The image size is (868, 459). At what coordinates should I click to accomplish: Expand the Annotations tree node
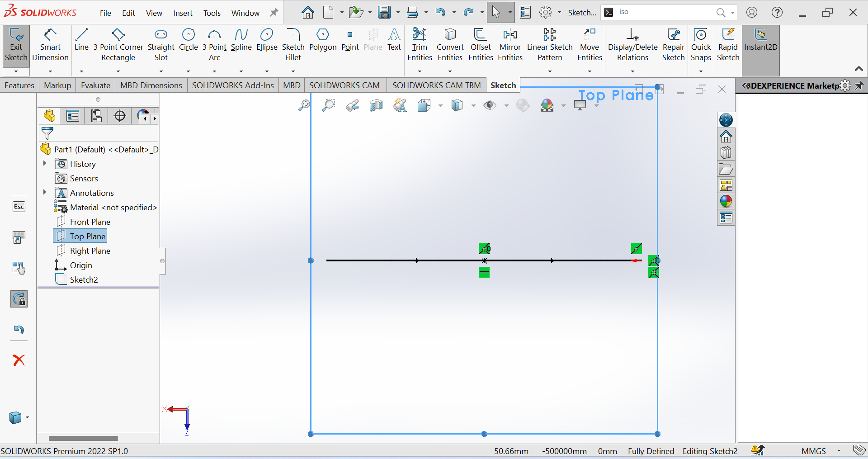point(44,192)
